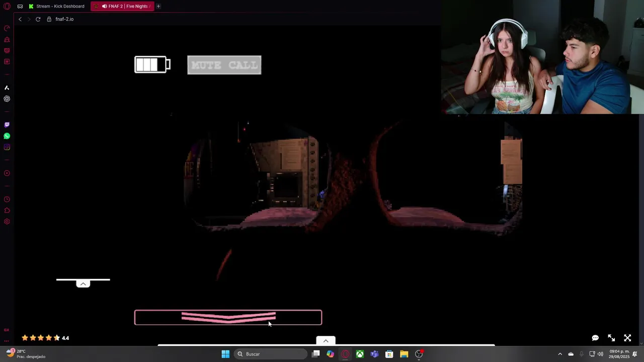Go back to the previous page
The width and height of the screenshot is (644, 362).
point(20,19)
